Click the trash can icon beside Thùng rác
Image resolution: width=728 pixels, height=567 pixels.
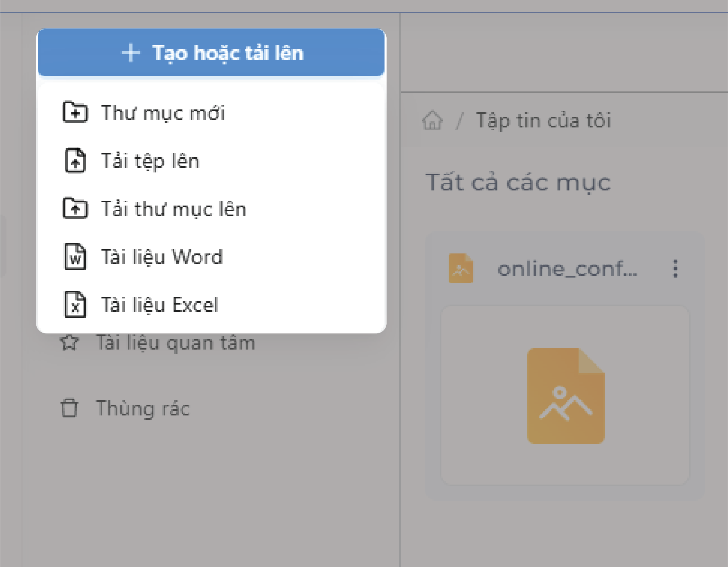click(x=69, y=409)
